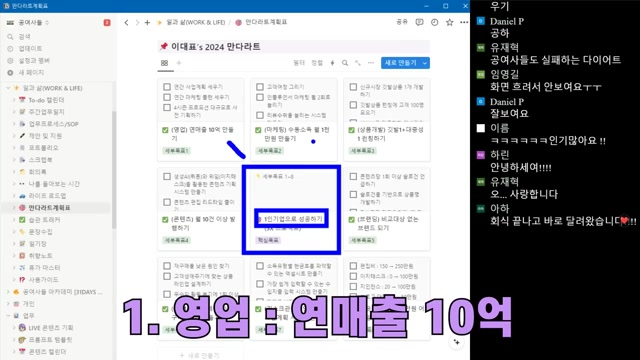
Task: Check 고객여정 그리기 checkbox
Action: pyautogui.click(x=260, y=87)
